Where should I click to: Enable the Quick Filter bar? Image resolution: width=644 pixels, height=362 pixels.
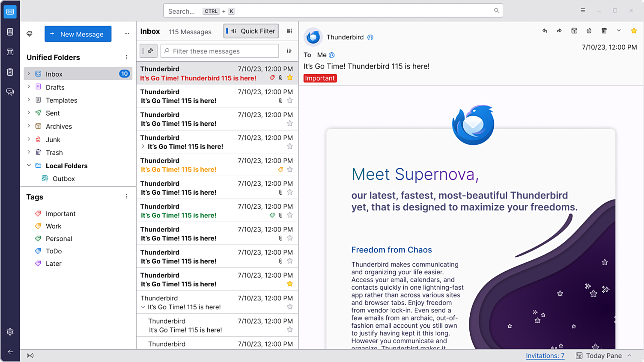[x=251, y=31]
